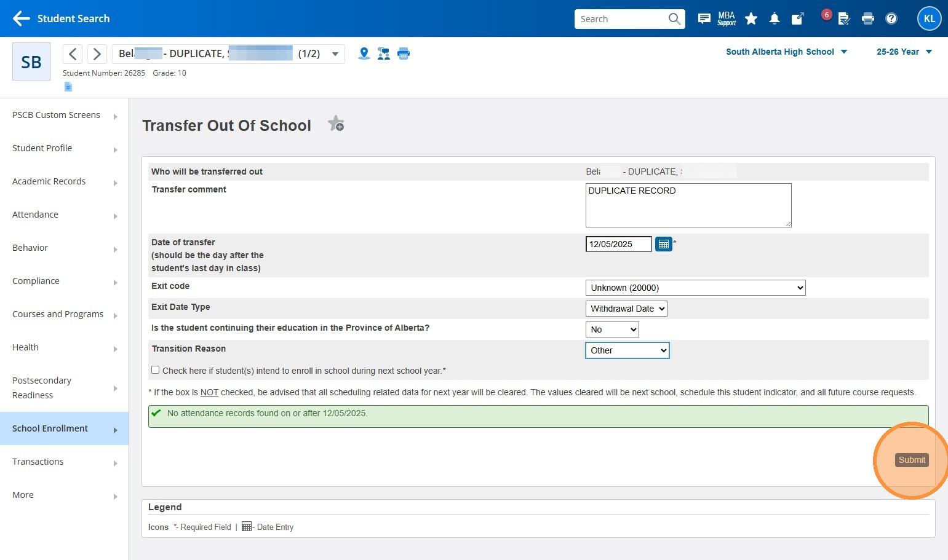Image resolution: width=948 pixels, height=560 pixels.
Task: Click the magnifier icon in the search box
Action: pyautogui.click(x=674, y=19)
